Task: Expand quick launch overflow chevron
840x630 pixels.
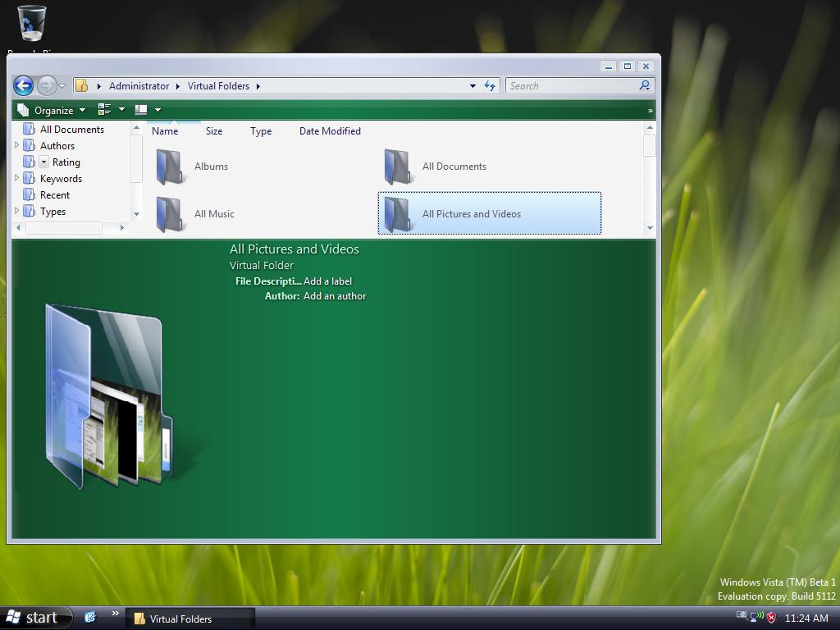Action: 115,614
